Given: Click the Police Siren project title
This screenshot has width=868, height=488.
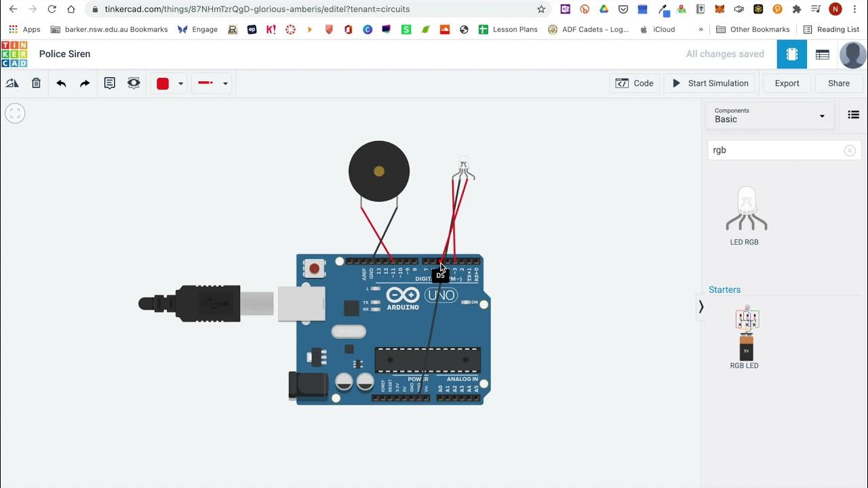Looking at the screenshot, I should pyautogui.click(x=64, y=54).
